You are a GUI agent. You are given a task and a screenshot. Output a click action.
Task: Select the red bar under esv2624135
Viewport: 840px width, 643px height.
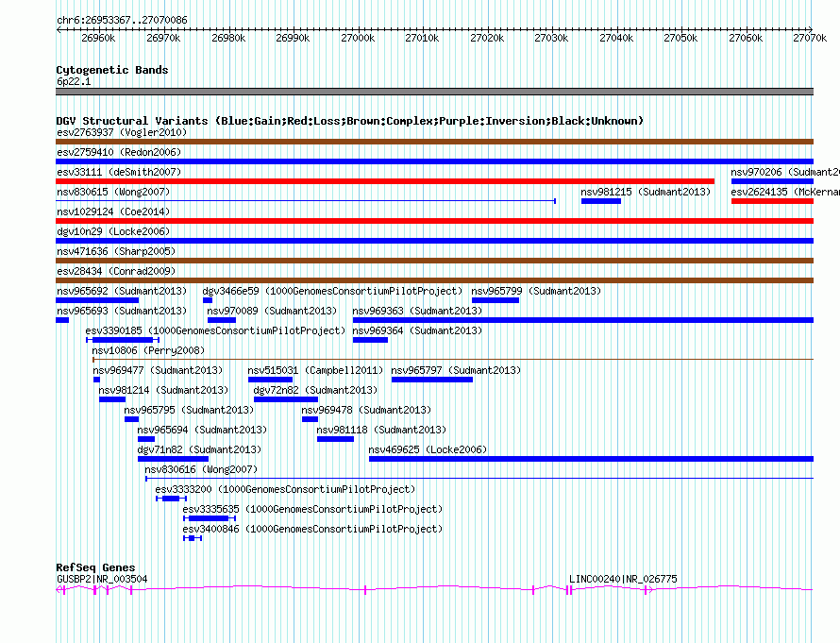click(772, 201)
